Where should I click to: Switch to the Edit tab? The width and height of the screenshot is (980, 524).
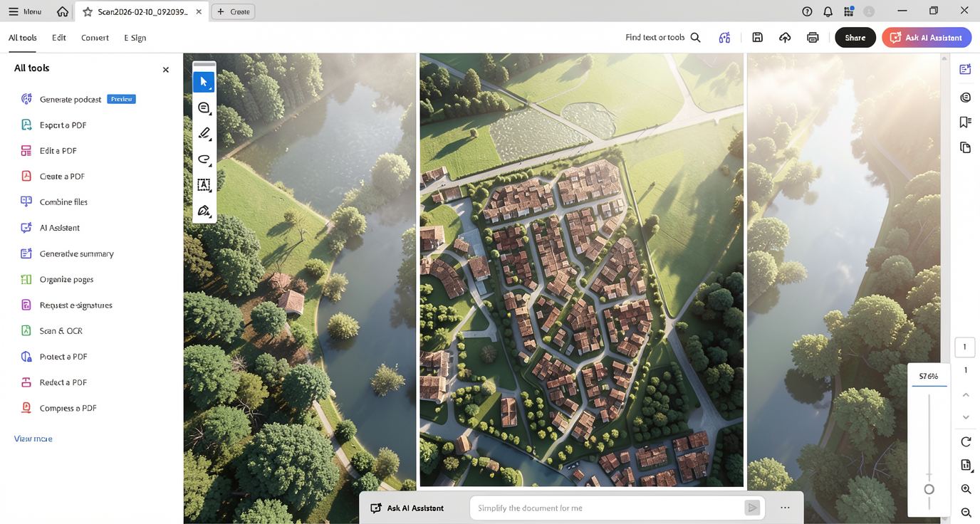pos(59,38)
